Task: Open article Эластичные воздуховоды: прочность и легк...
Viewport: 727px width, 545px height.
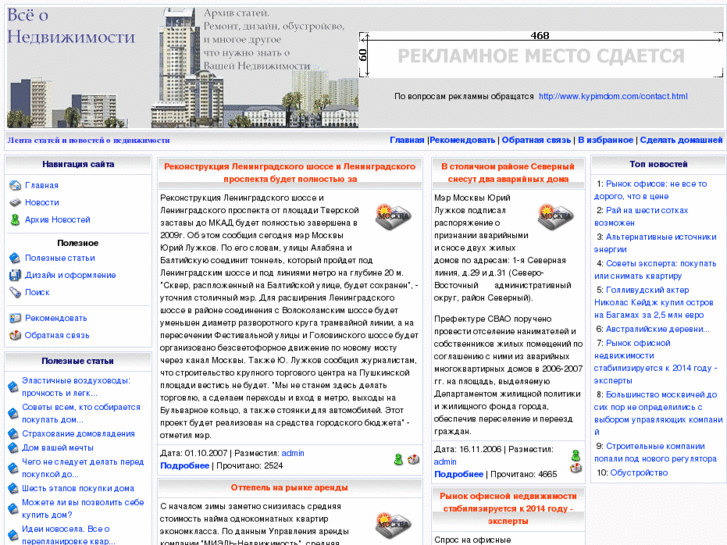Action: click(76, 387)
